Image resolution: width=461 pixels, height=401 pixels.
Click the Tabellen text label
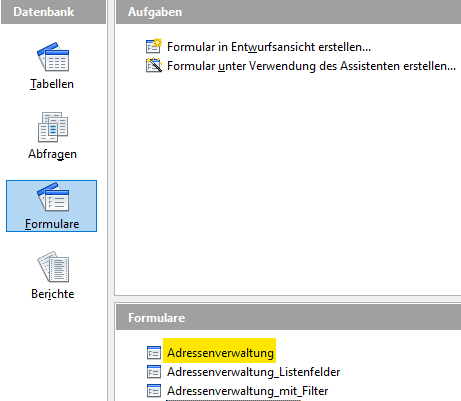pyautogui.click(x=52, y=84)
